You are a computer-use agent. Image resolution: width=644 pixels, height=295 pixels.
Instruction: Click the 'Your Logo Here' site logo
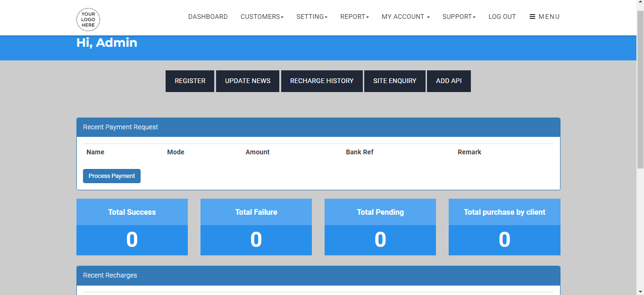pos(88,19)
